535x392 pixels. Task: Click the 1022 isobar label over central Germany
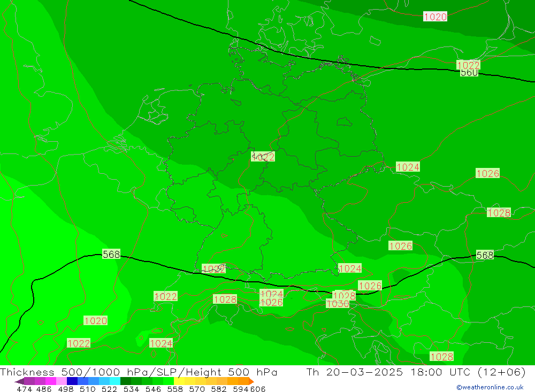tap(263, 157)
